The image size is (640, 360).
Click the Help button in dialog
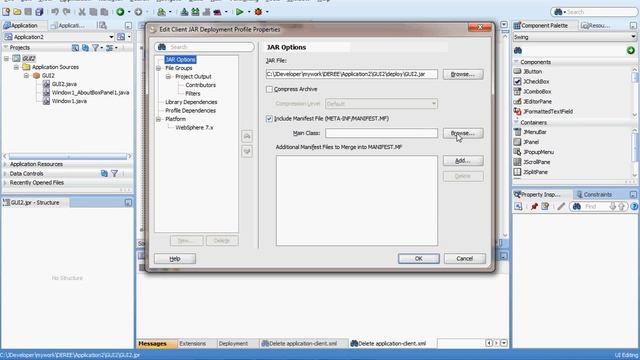click(175, 259)
